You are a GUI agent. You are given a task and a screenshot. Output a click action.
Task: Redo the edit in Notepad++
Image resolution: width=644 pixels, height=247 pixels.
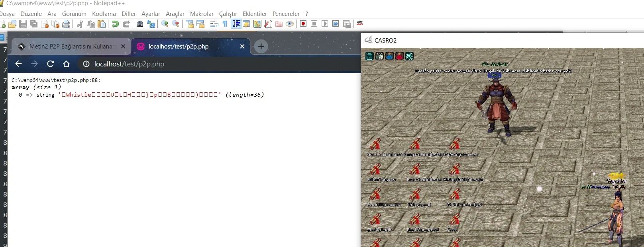(126, 24)
